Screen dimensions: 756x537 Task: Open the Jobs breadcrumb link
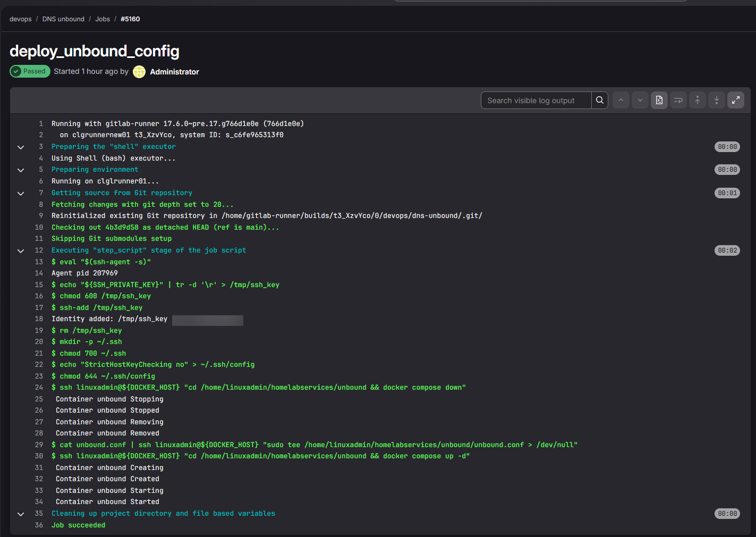point(103,19)
